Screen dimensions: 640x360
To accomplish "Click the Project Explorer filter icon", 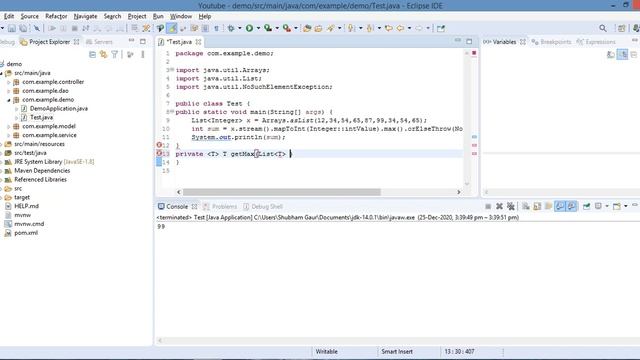I will (115, 54).
